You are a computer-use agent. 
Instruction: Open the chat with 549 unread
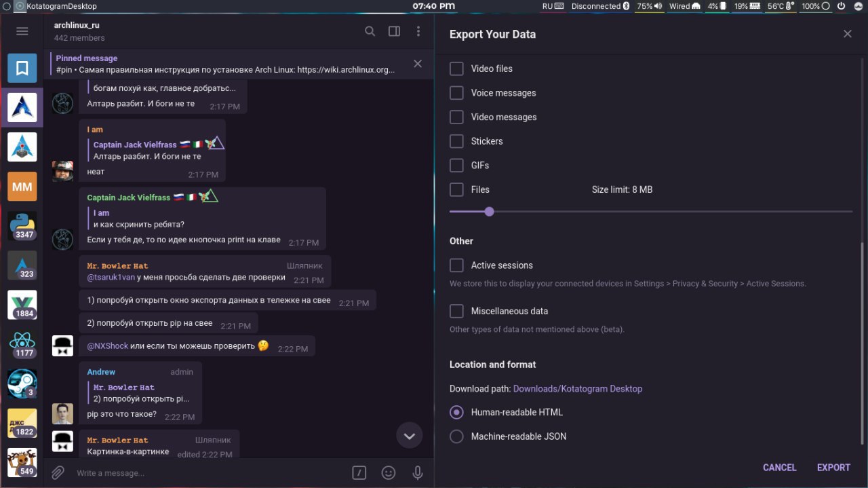[22, 462]
